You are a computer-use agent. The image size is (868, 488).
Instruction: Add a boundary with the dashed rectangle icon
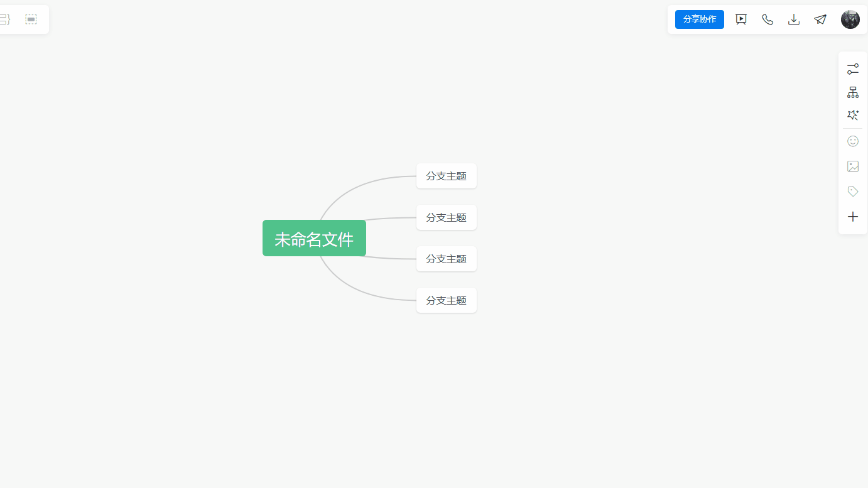tap(31, 19)
